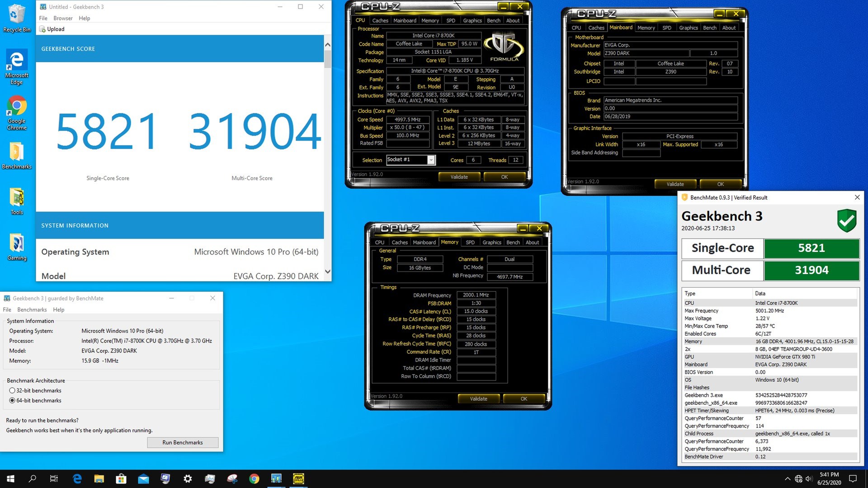Click the taskbar search magnifier

(x=32, y=479)
